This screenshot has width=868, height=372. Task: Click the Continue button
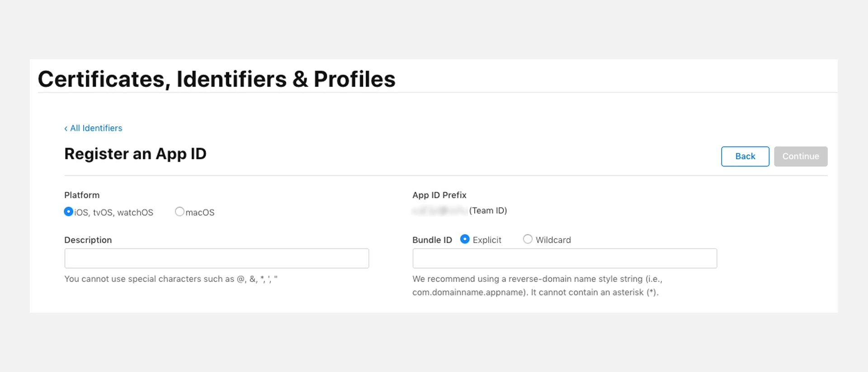point(800,156)
